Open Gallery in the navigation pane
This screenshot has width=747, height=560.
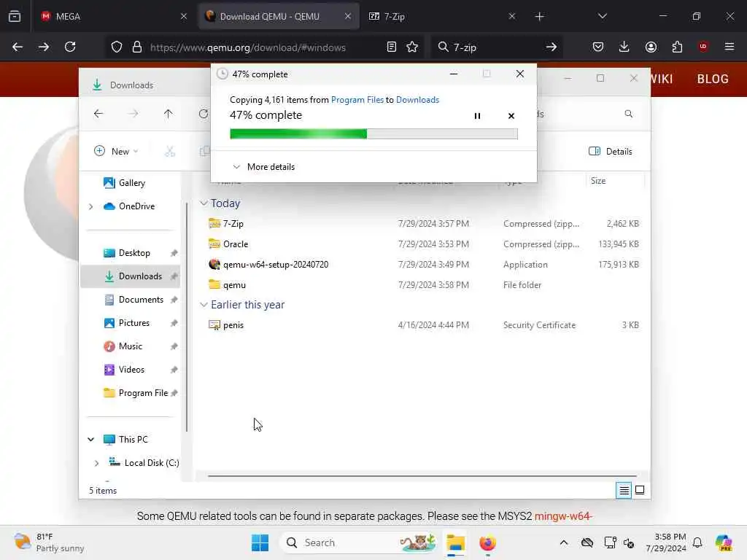tap(131, 183)
